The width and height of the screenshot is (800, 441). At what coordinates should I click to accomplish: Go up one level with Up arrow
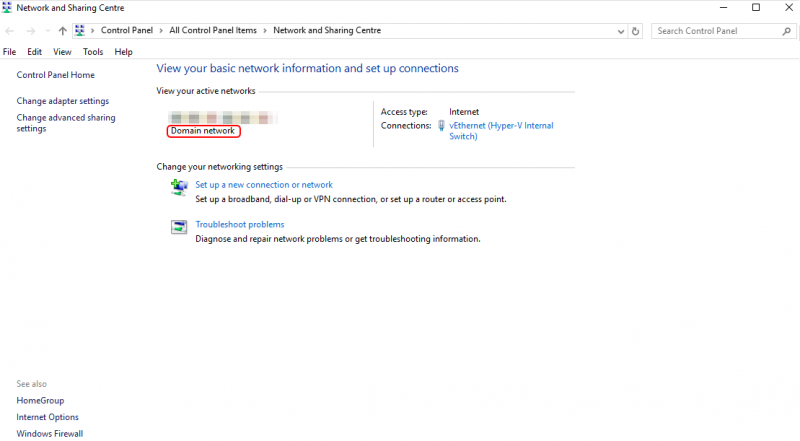pyautogui.click(x=62, y=31)
